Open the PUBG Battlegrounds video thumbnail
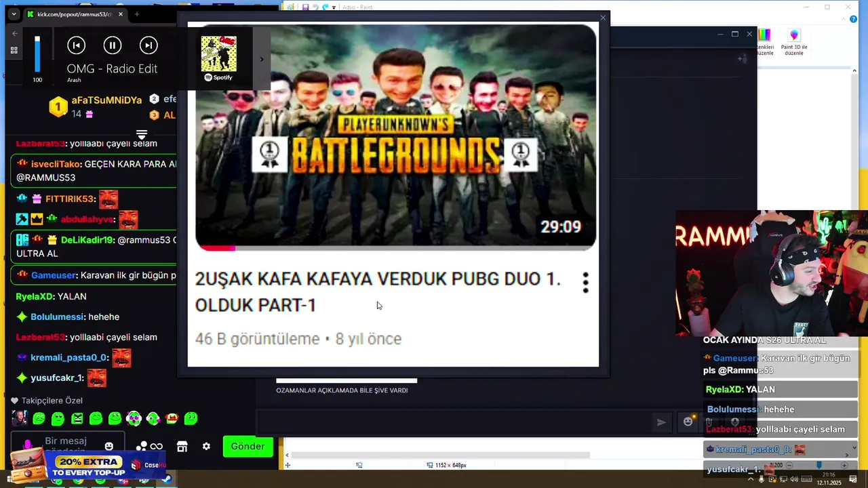The image size is (868, 488). [x=396, y=137]
